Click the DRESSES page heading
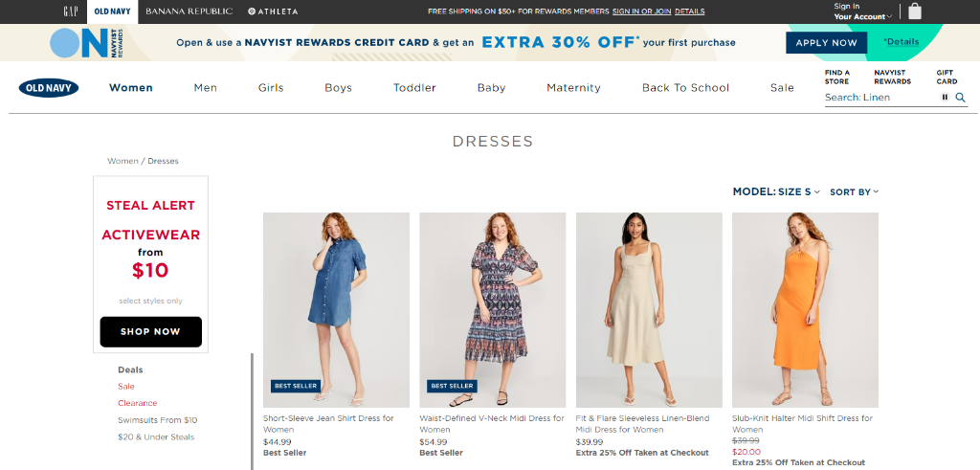 click(x=493, y=142)
